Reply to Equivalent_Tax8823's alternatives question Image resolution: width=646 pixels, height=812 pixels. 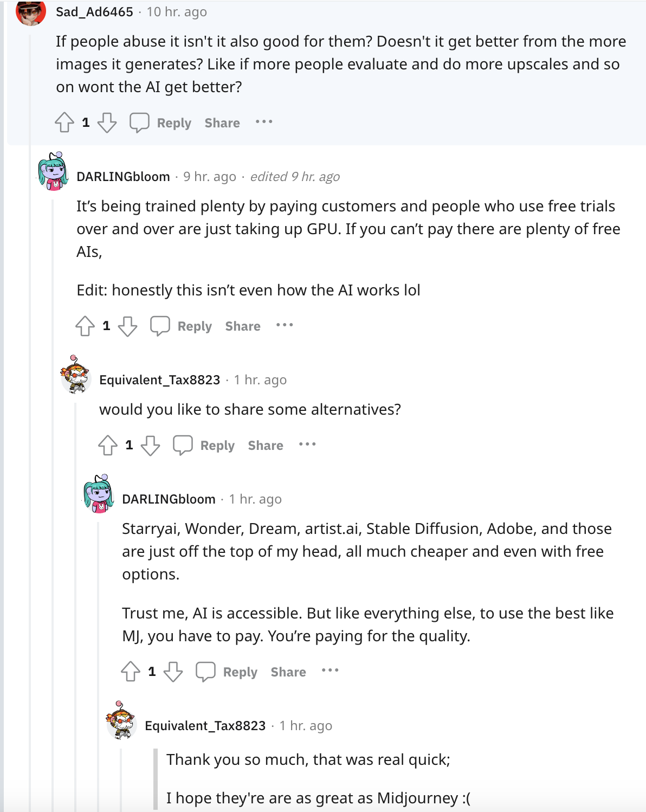click(x=217, y=446)
